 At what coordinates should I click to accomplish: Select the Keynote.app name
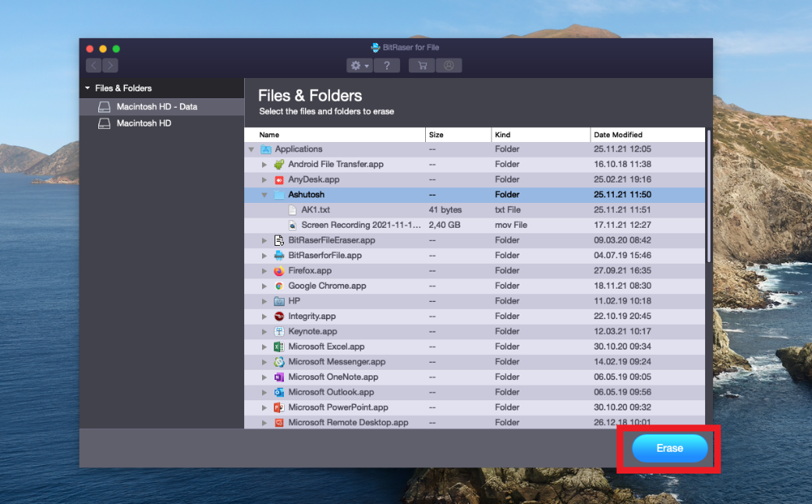click(313, 332)
